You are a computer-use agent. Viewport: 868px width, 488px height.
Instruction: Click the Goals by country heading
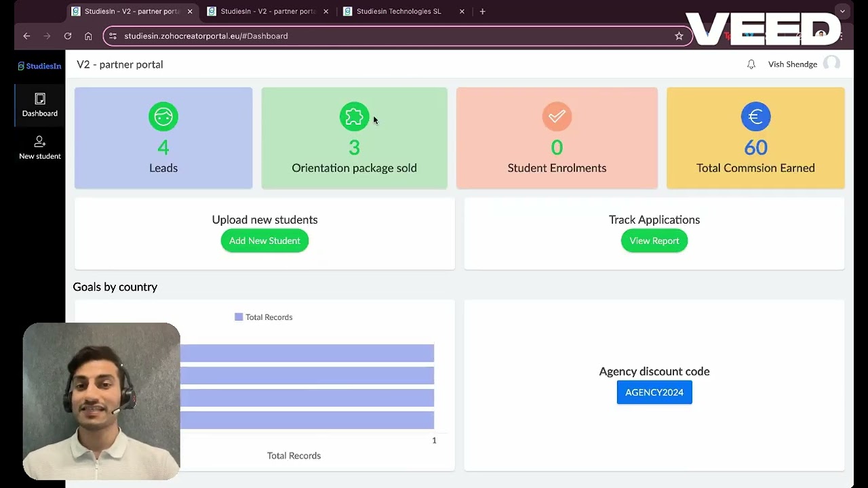click(x=115, y=287)
